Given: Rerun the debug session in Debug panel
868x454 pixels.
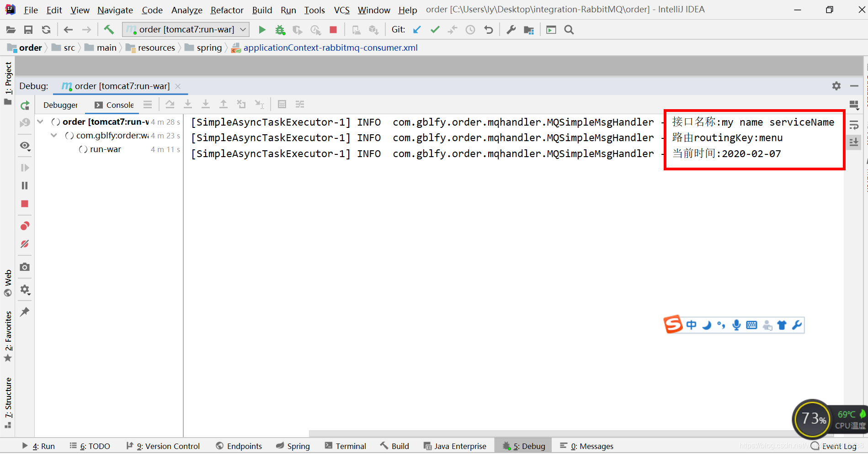Looking at the screenshot, I should [x=25, y=106].
